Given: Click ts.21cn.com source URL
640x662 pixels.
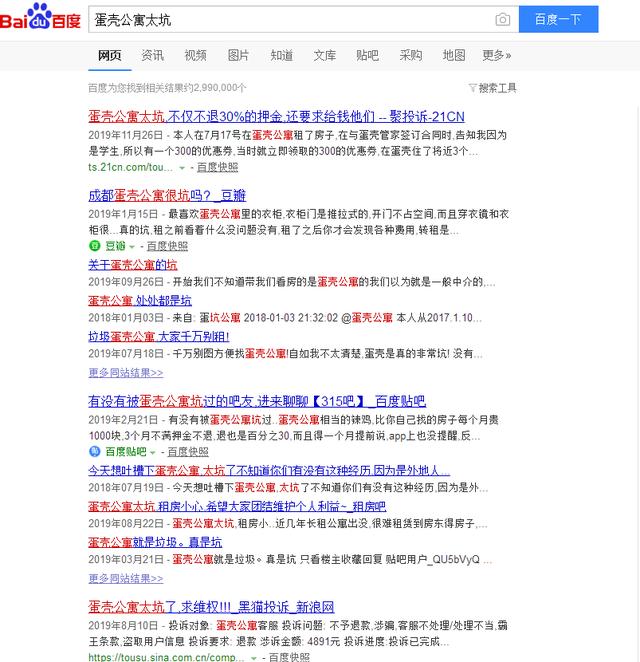Looking at the screenshot, I should 130,167.
